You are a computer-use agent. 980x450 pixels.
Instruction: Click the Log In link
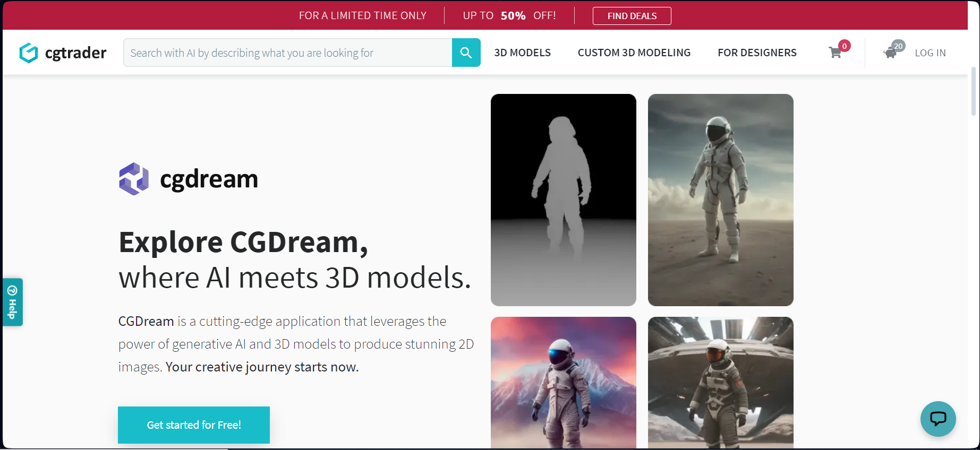pos(930,53)
